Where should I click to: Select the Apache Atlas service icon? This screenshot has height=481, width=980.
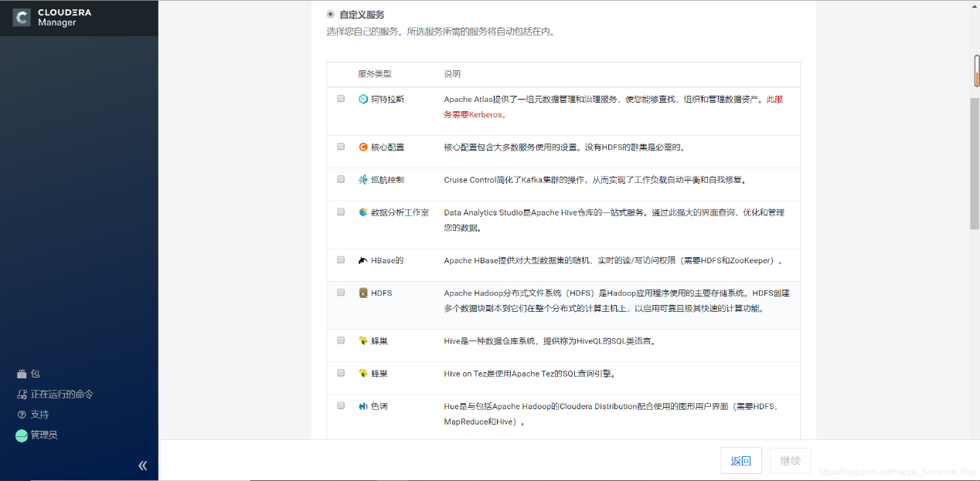pos(362,99)
